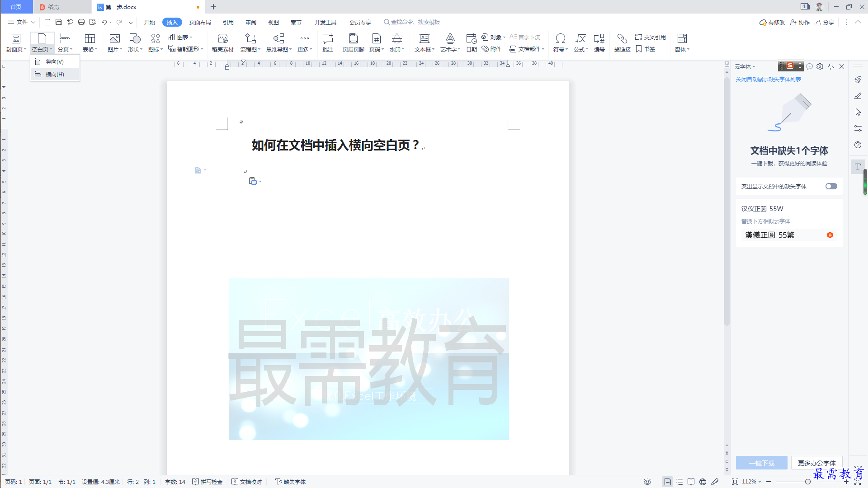This screenshot has height=488, width=868.
Task: Open the 更多 more tools
Action: (x=305, y=43)
